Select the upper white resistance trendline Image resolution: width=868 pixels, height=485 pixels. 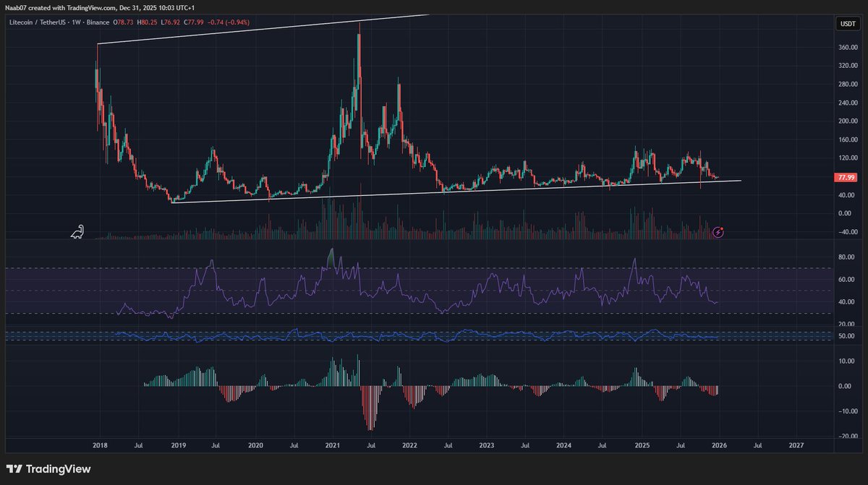point(264,29)
